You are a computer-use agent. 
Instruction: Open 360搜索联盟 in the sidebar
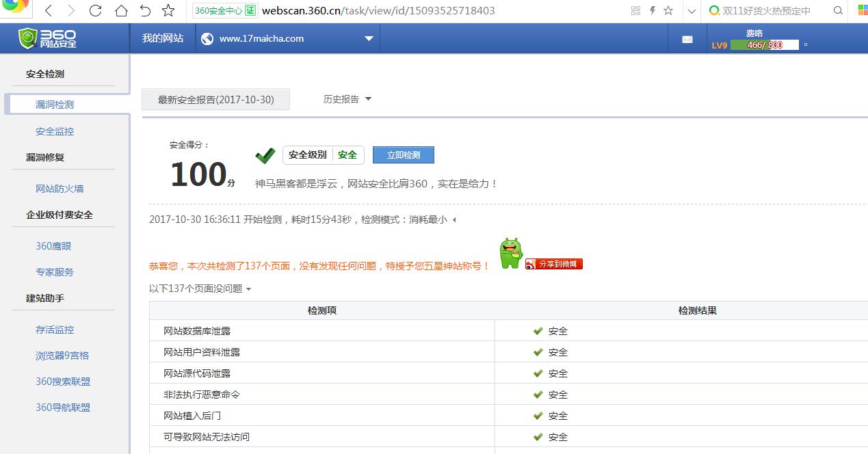[x=63, y=382]
